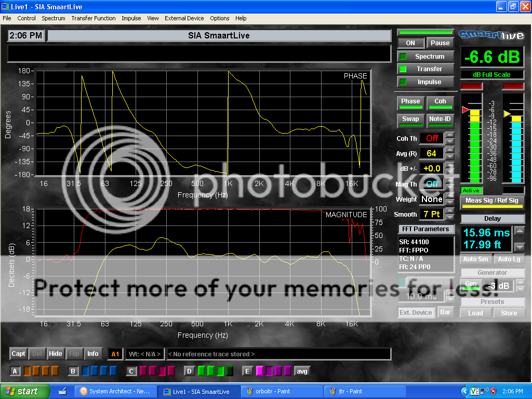
Task: Click the Capt capture trace button
Action: 18,354
